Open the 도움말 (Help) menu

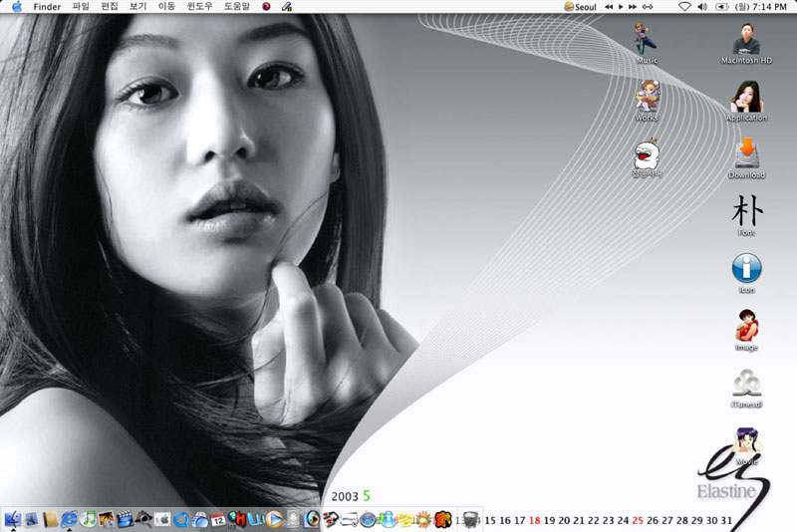pos(237,7)
